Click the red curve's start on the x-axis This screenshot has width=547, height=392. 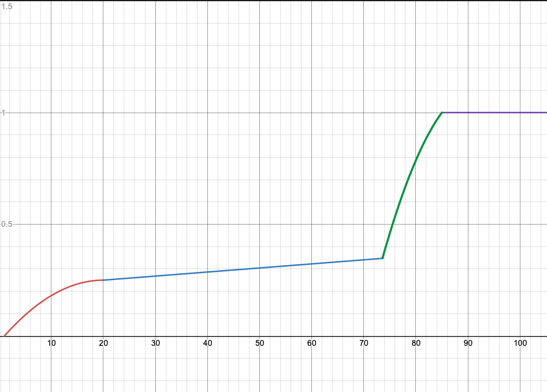(4, 336)
